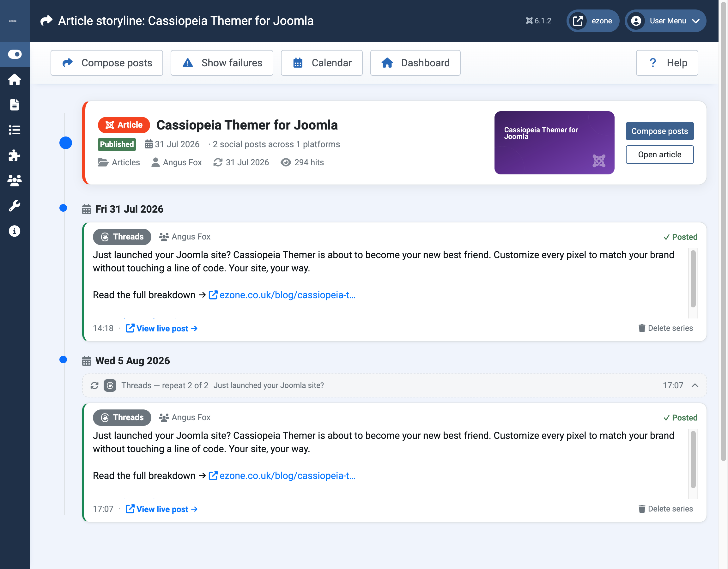The image size is (728, 569).
Task: Click the Threads icon in the repeat 2 of 2 row
Action: 110,386
